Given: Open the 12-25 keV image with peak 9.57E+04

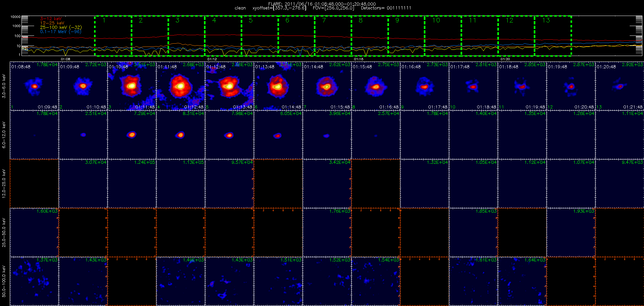Looking at the screenshot, I should (x=229, y=184).
